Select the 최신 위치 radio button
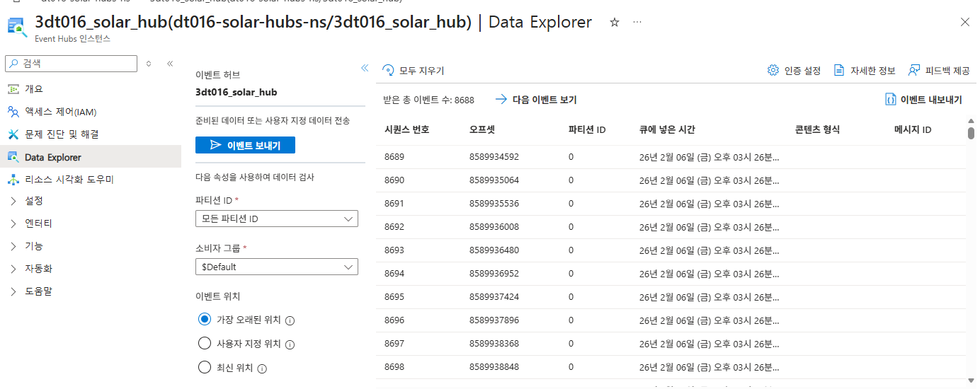980x389 pixels. (205, 368)
